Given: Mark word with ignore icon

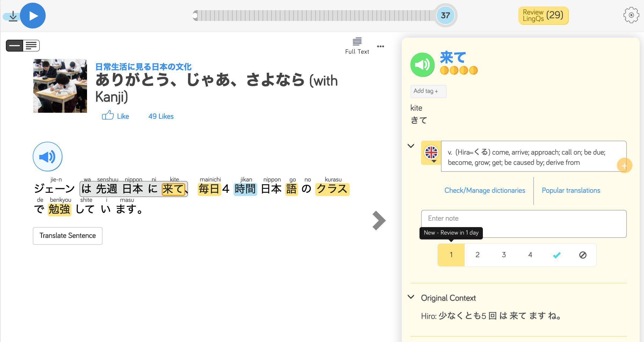Looking at the screenshot, I should (583, 255).
